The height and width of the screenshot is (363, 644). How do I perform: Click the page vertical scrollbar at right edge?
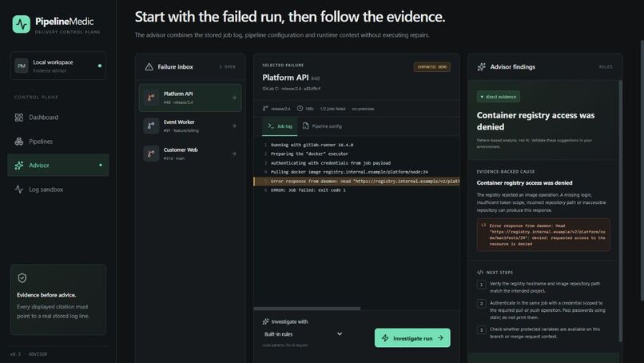point(642,170)
